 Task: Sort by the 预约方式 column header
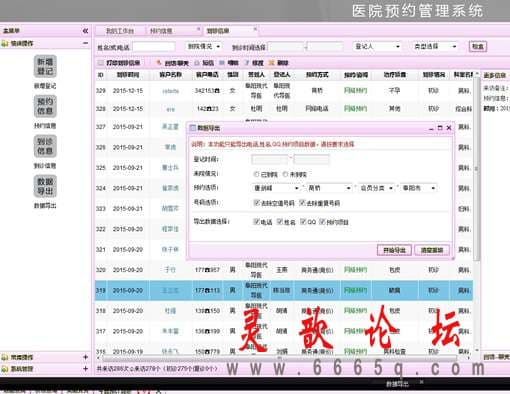click(x=317, y=75)
